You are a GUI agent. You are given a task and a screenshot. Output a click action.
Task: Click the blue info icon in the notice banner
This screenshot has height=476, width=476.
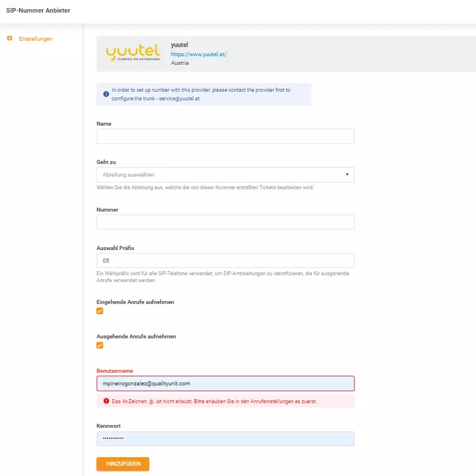(106, 93)
